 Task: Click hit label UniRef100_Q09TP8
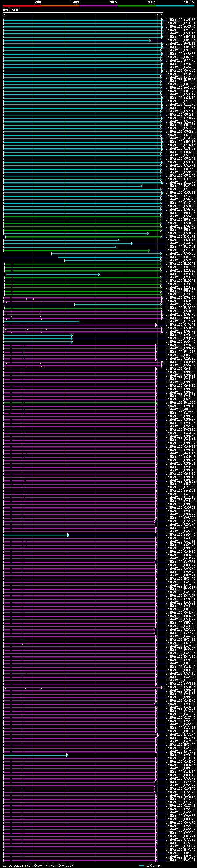tap(180, 244)
